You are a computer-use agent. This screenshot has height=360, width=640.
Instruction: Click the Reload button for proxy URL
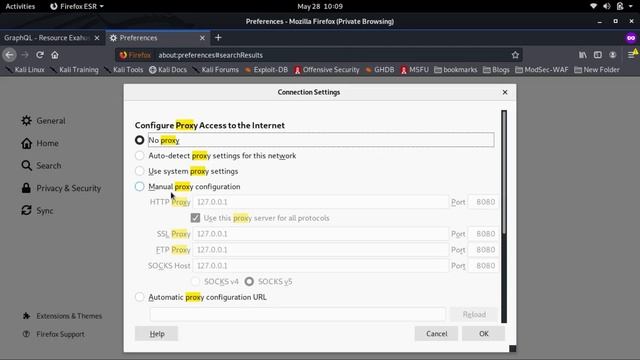474,314
